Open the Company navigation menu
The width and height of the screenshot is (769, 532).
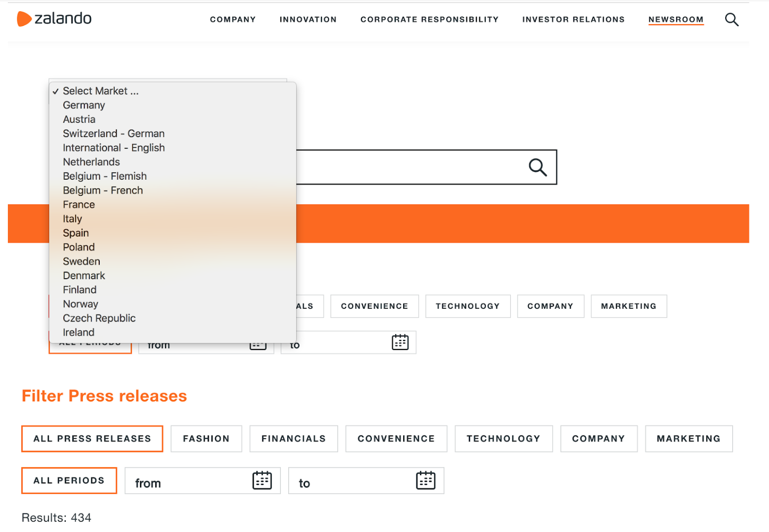pyautogui.click(x=233, y=20)
